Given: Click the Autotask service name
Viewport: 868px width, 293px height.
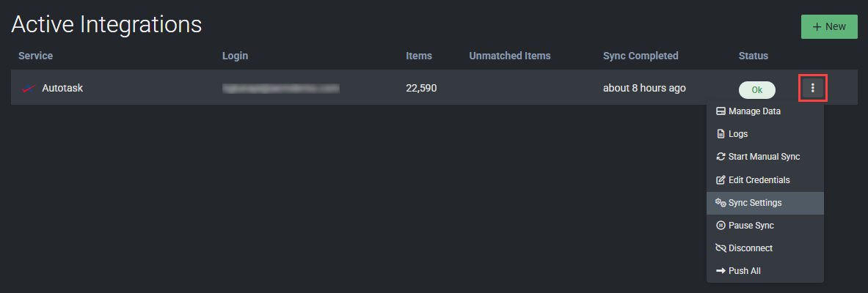Looking at the screenshot, I should point(62,89).
